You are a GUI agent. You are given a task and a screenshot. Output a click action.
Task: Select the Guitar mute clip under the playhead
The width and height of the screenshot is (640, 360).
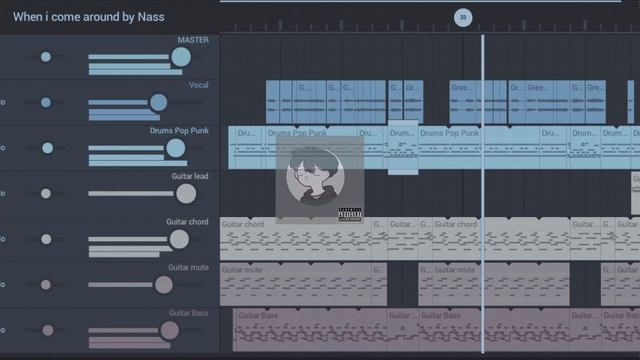(501, 284)
